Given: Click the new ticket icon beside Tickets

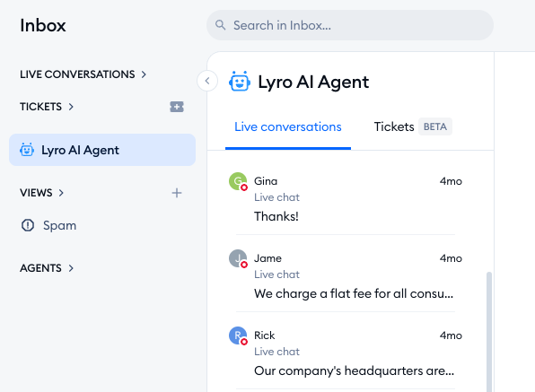Looking at the screenshot, I should pos(177,107).
